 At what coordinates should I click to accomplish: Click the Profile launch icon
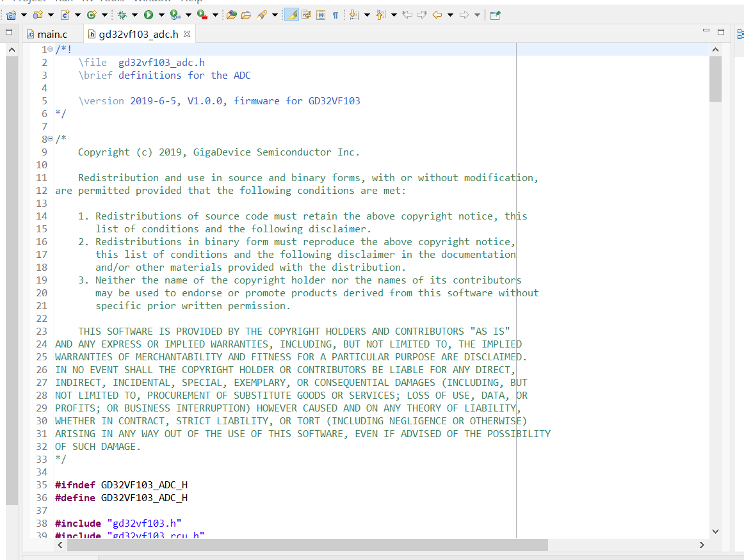point(175,15)
